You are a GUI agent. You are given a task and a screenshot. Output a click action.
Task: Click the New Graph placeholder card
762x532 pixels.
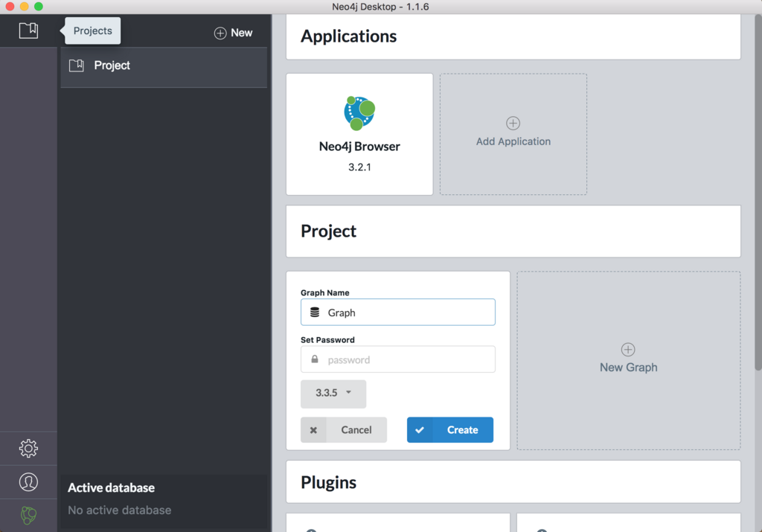pos(628,361)
